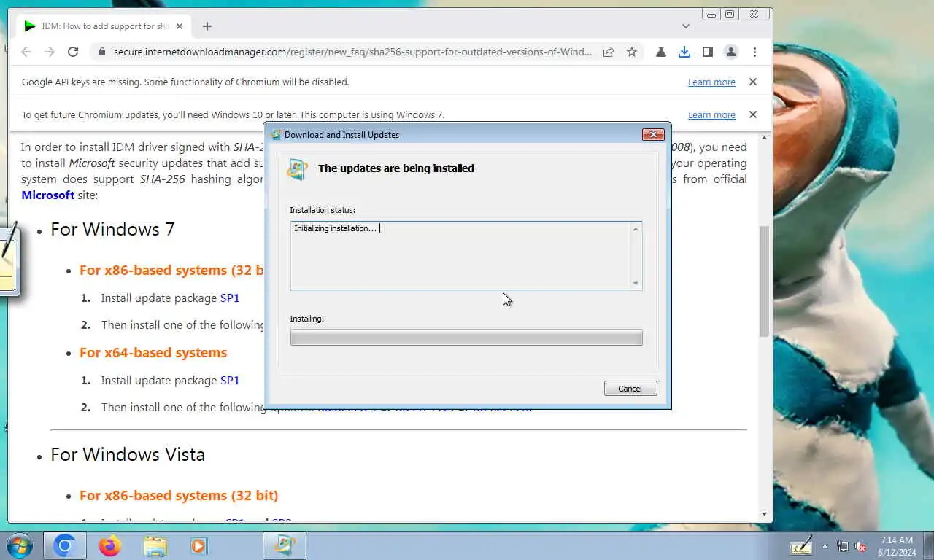Go back with the browser back arrow

point(26,52)
